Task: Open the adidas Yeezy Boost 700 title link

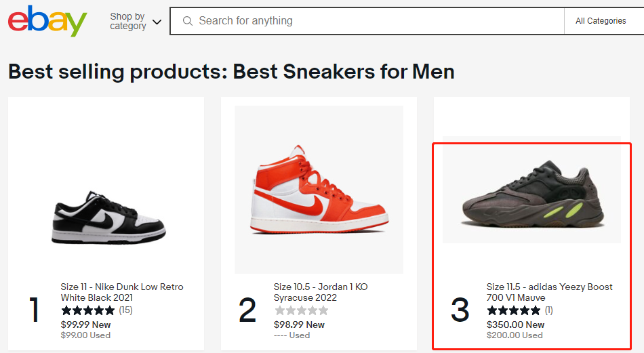Action: [549, 292]
